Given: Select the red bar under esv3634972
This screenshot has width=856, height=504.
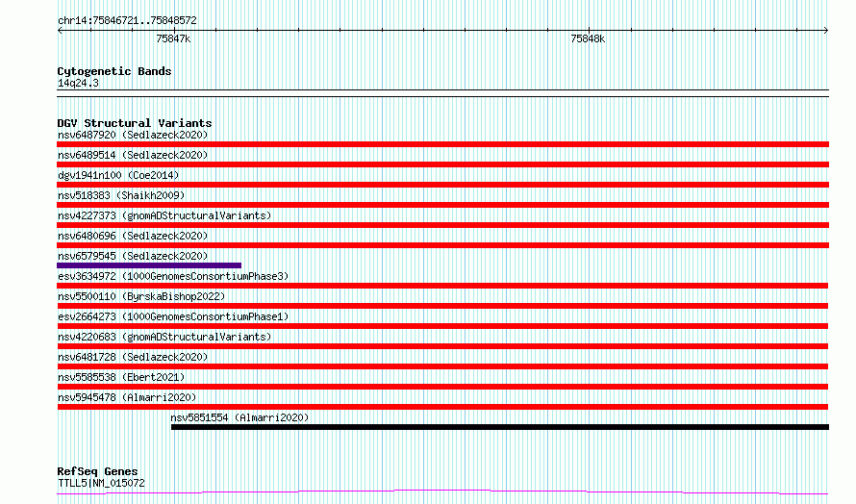Looking at the screenshot, I should point(442,286).
